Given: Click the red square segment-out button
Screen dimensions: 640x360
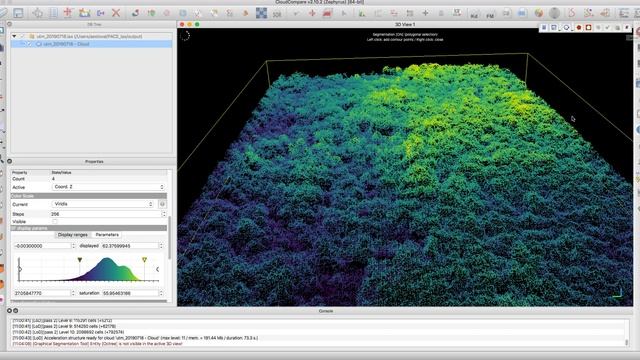Looking at the screenshot, I should coord(589,28).
